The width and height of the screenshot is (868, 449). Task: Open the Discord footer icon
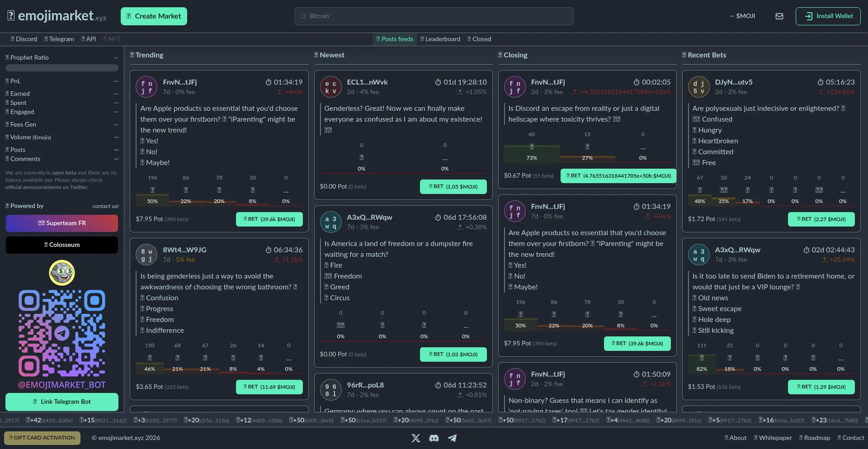[x=434, y=438]
